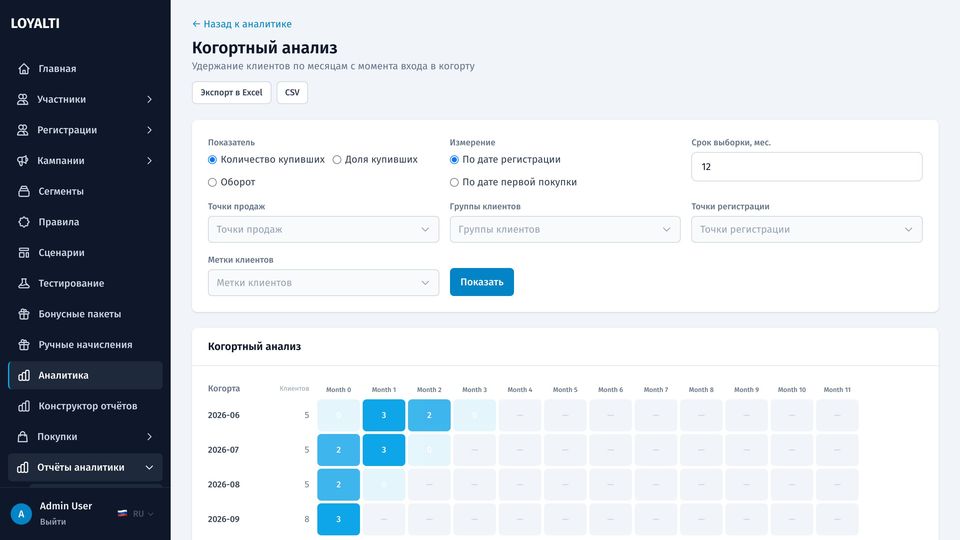Click Month 2 cell for cohort 2026-06
960x540 pixels.
click(x=429, y=415)
